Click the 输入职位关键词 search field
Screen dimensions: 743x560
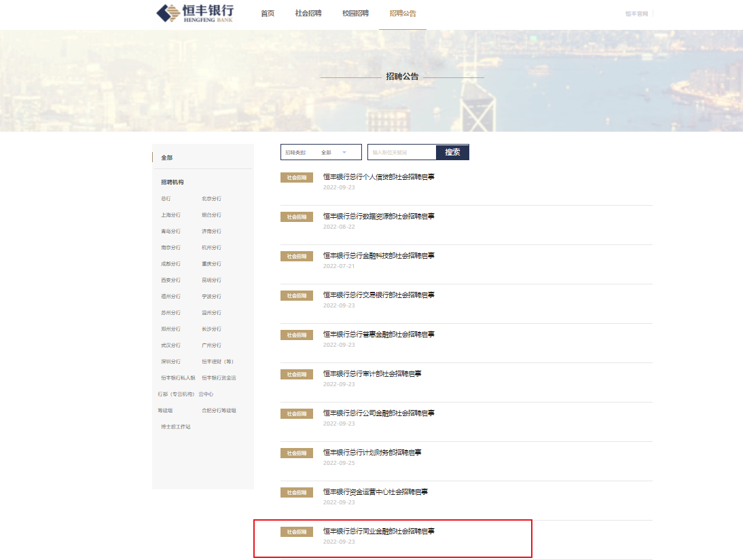tap(401, 153)
